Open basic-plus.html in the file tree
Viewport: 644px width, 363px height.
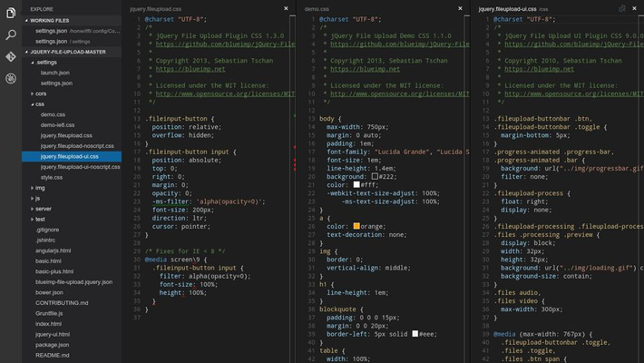click(x=54, y=271)
